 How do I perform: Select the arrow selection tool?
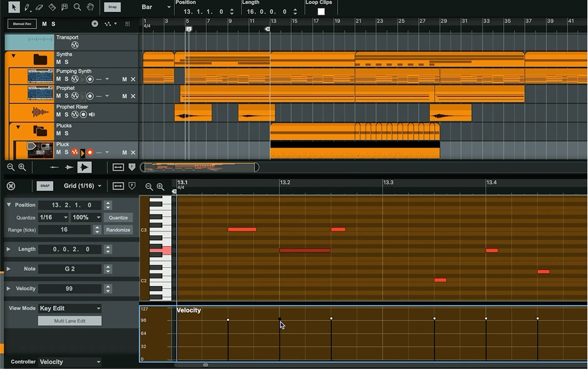[x=14, y=7]
